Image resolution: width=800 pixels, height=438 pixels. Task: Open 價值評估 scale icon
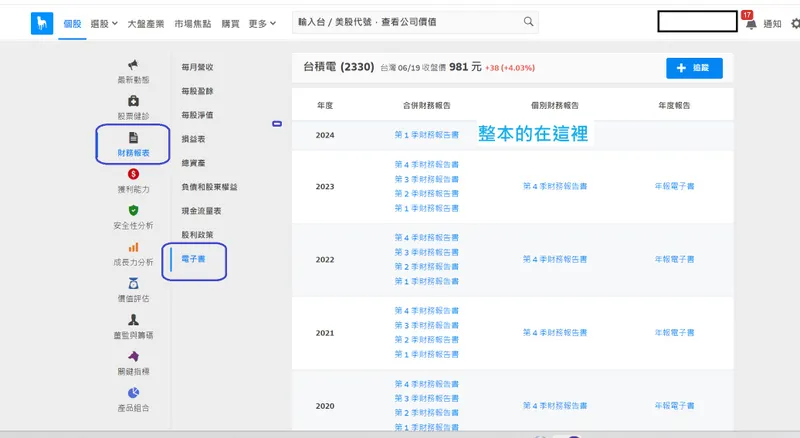133,284
